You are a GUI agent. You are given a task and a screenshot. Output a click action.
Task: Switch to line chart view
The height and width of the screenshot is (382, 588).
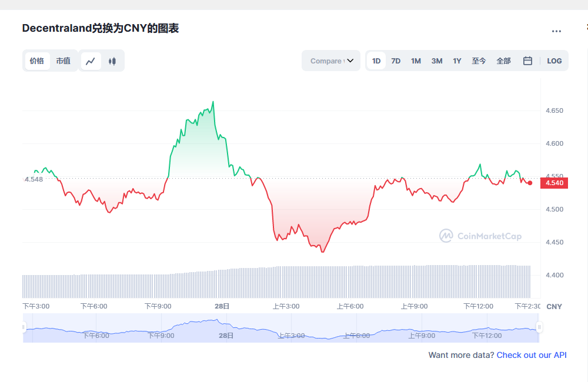[x=91, y=61]
